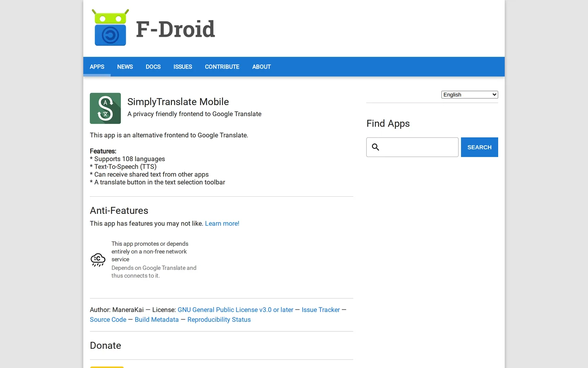Image resolution: width=588 pixels, height=368 pixels.
Task: Click 'Depends on Google Translate' note text
Action: (x=154, y=272)
